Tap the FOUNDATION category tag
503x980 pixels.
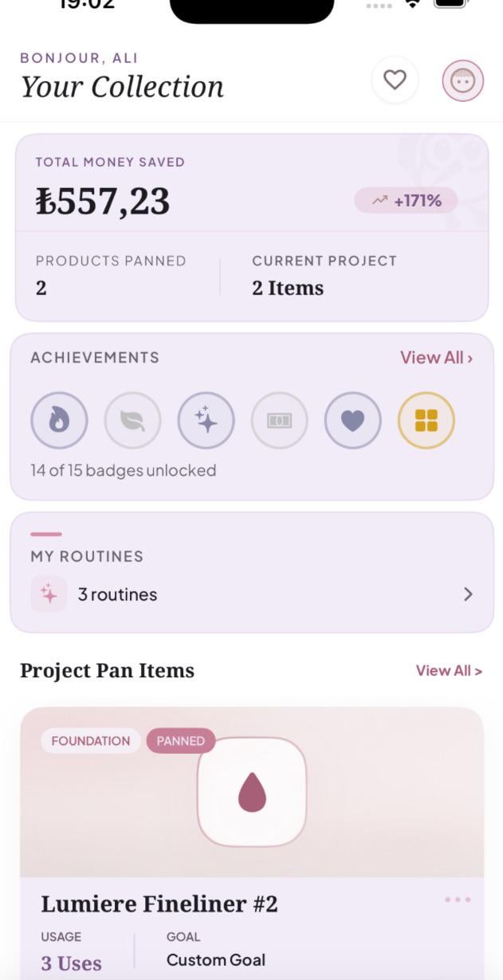(x=90, y=741)
